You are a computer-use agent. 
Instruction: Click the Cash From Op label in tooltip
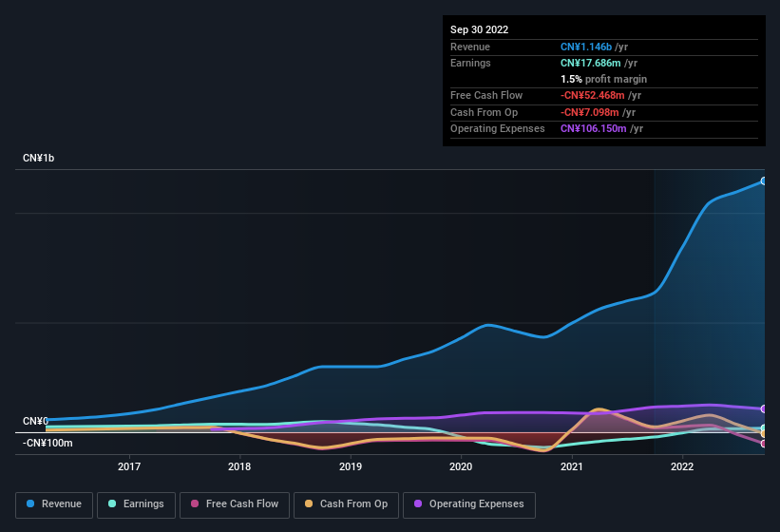point(484,112)
